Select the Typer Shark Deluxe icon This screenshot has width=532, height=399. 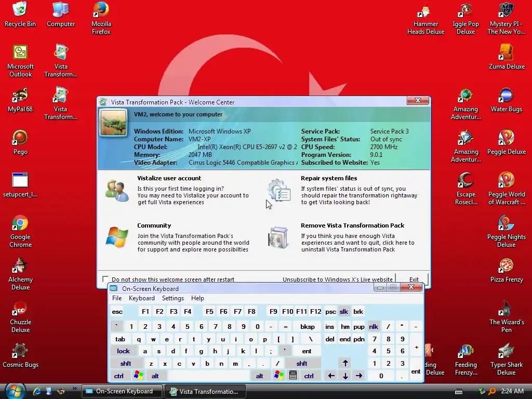506,359
